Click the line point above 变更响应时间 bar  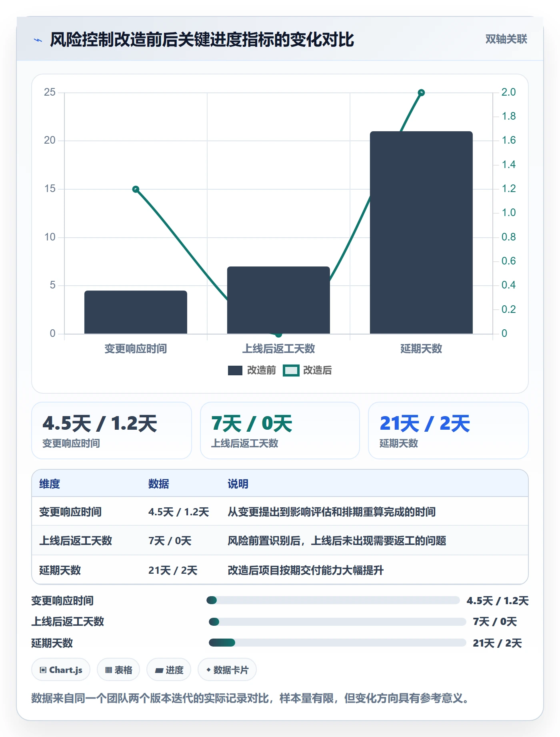pyautogui.click(x=136, y=189)
